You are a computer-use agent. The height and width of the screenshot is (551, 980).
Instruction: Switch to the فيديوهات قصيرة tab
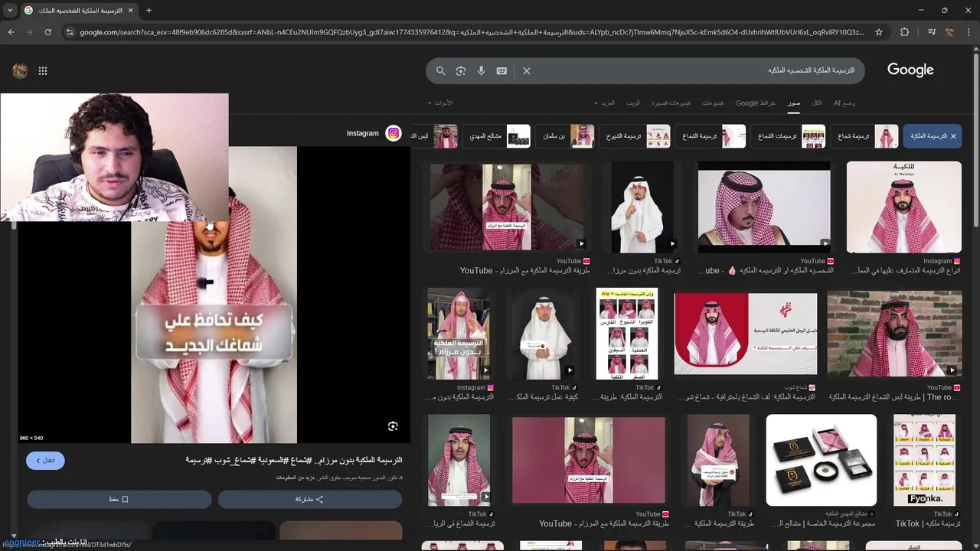671,103
